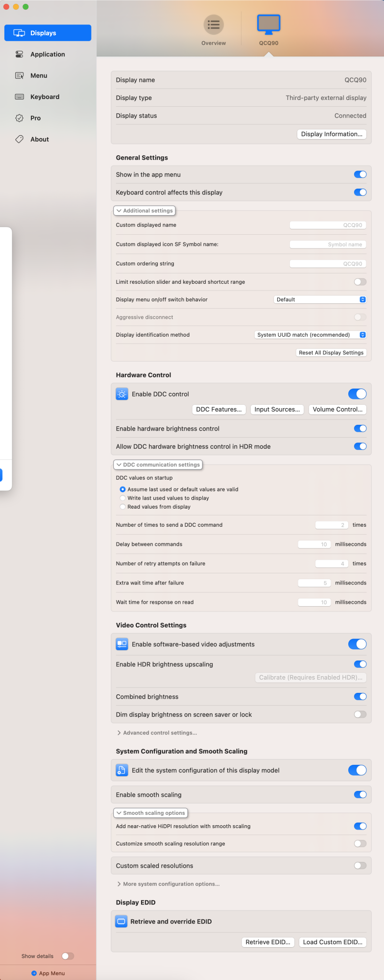
Task: Click the Application sidebar icon
Action: click(20, 54)
